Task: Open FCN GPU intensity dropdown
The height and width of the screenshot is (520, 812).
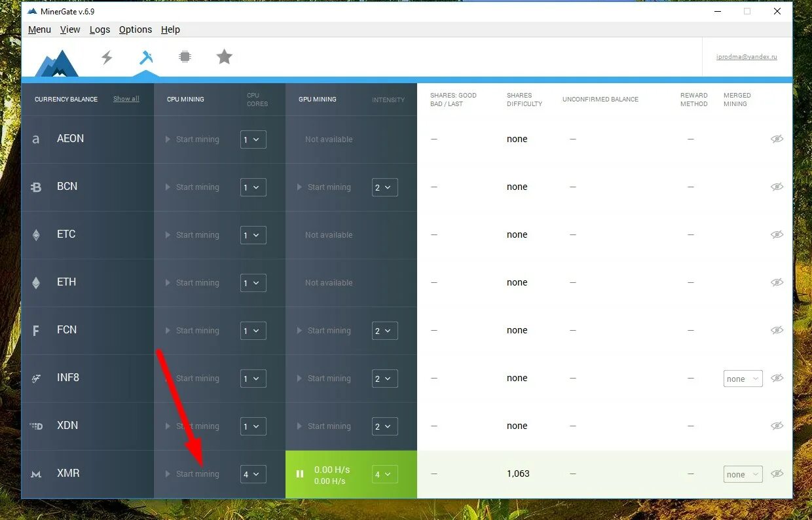Action: 384,331
